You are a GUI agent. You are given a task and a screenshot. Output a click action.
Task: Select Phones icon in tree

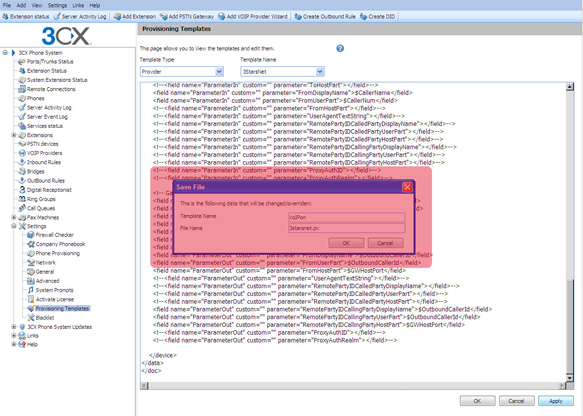pos(22,98)
